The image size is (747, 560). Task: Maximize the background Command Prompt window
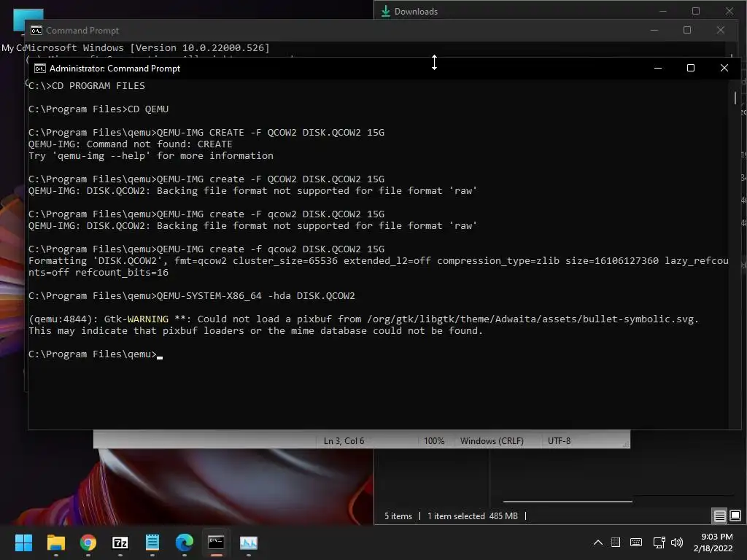coord(687,30)
